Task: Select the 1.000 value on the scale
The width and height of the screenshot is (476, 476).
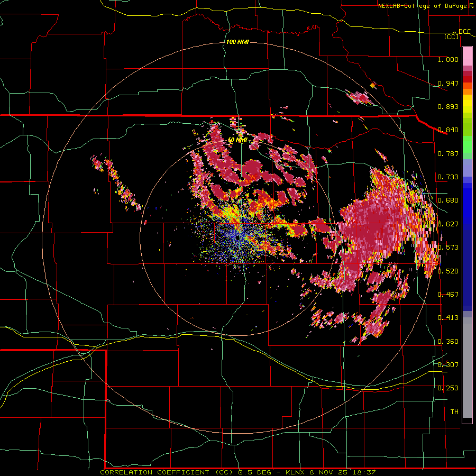Action: point(448,59)
